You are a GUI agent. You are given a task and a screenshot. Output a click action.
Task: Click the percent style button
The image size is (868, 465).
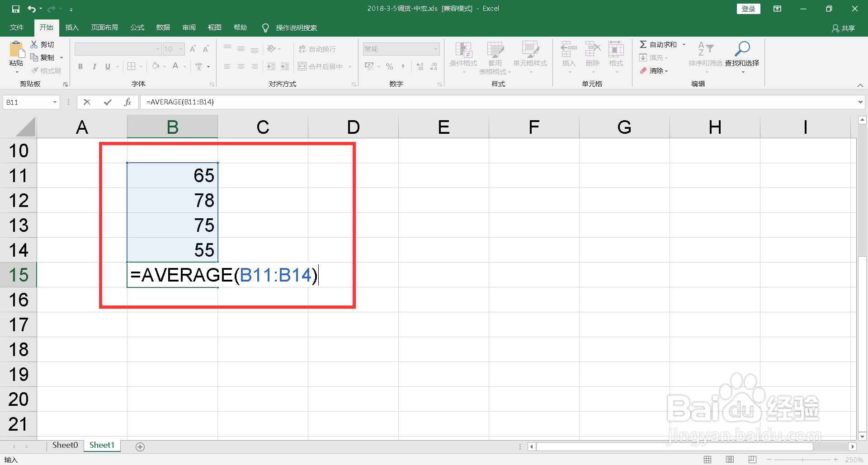tap(390, 66)
